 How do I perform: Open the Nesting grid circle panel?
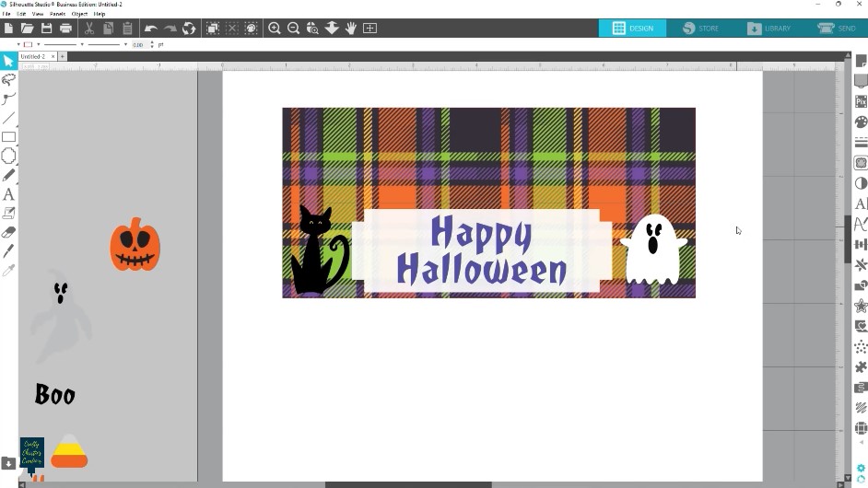click(x=861, y=428)
